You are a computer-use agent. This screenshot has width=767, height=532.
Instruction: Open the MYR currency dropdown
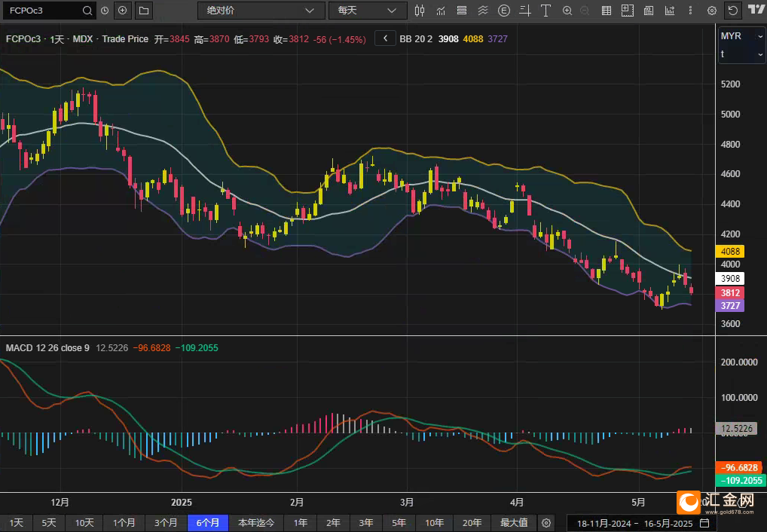741,35
